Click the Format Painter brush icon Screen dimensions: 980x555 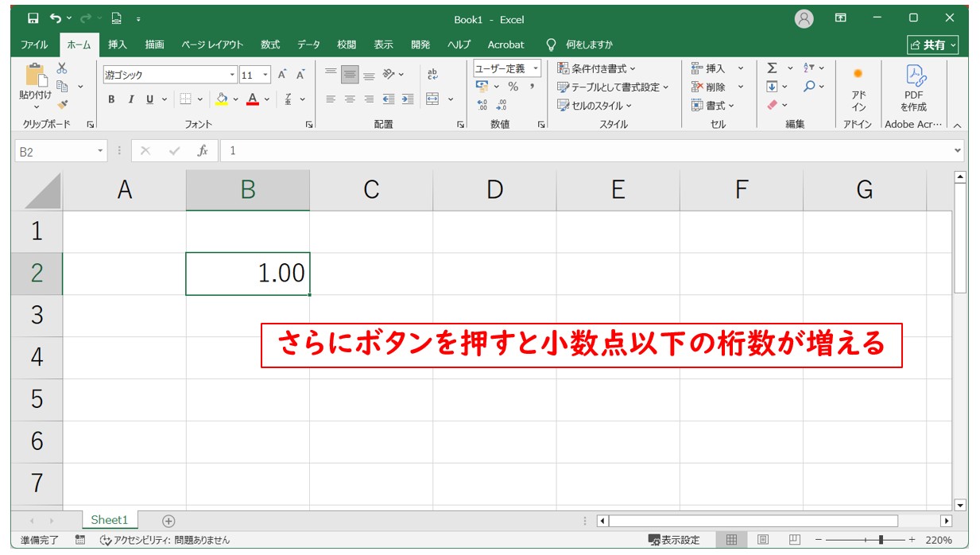[62, 104]
